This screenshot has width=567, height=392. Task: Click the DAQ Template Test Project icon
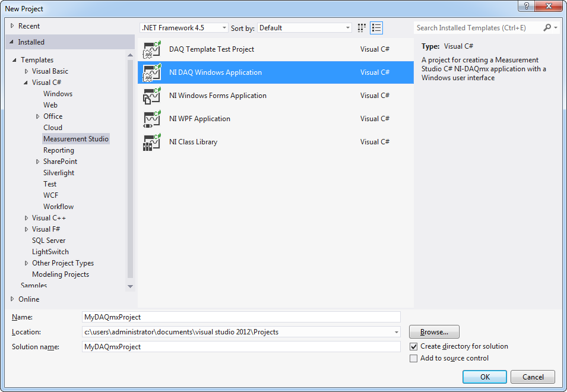pyautogui.click(x=153, y=49)
